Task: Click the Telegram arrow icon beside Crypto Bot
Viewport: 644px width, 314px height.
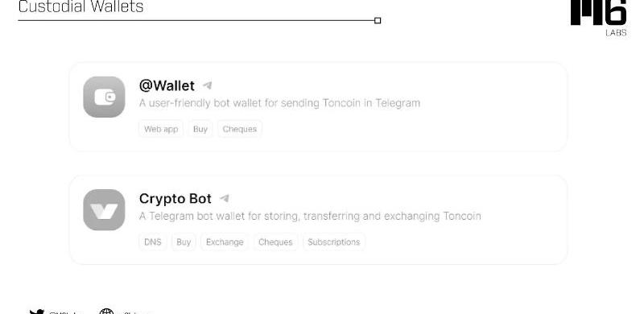Action: [225, 199]
